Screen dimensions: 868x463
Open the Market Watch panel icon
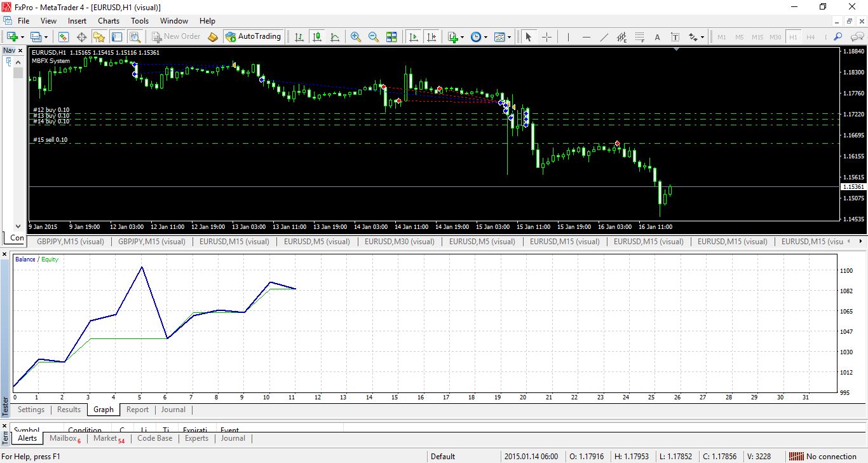click(64, 37)
